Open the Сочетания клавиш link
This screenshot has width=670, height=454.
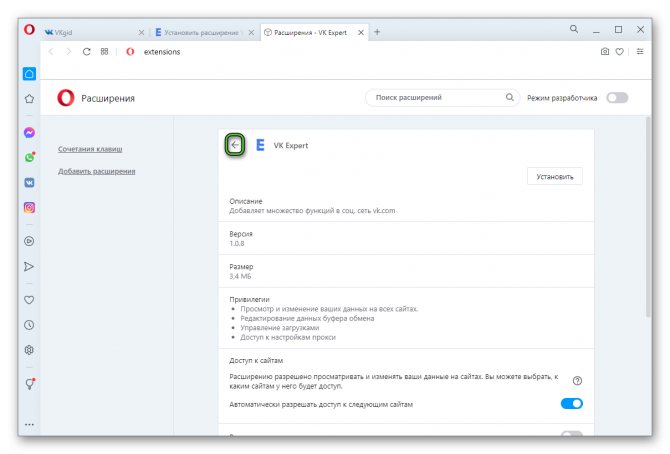tap(90, 149)
